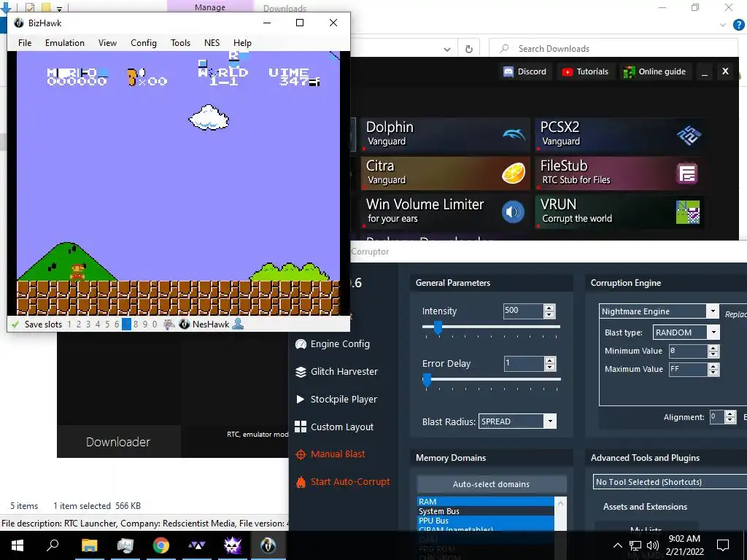The image size is (747, 560).
Task: Open File Explorer from the taskbar
Action: click(x=89, y=545)
